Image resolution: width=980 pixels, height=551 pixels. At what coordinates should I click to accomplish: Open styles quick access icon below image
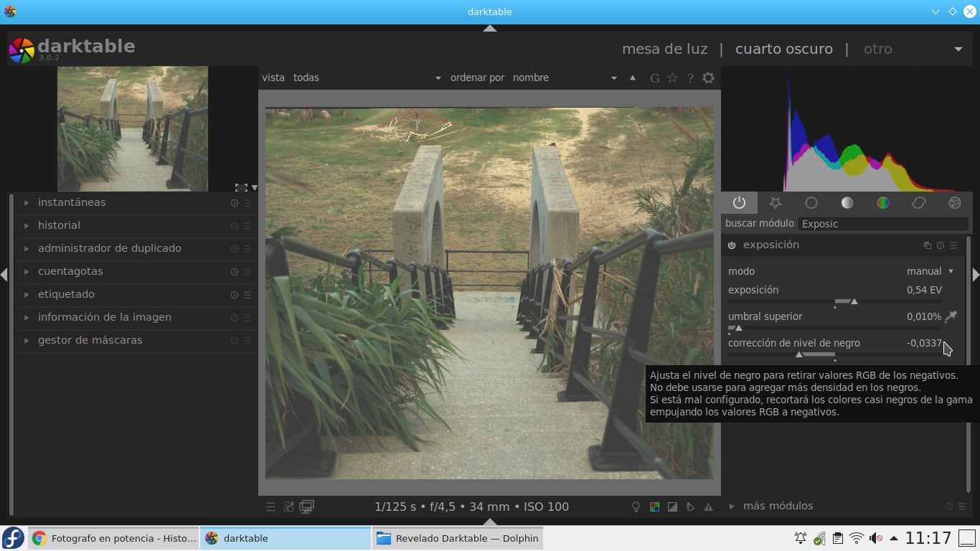[288, 507]
